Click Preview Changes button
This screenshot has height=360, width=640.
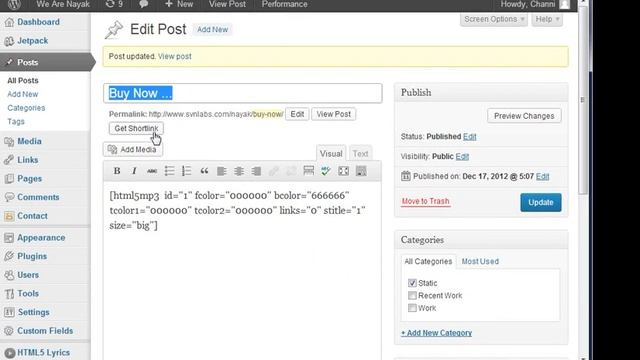[x=524, y=116]
